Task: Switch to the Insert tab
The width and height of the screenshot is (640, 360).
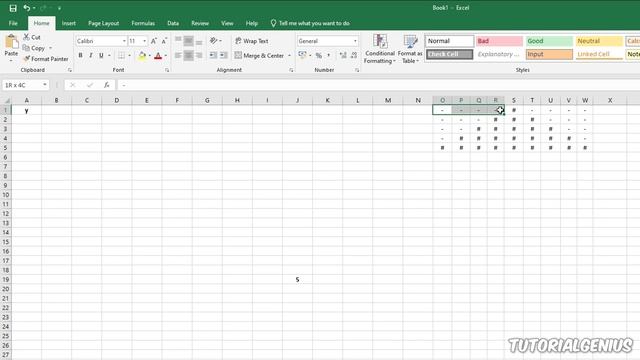Action: tap(69, 23)
